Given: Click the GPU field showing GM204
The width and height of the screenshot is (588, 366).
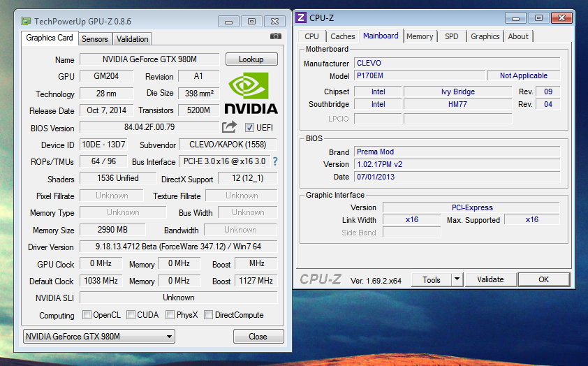Looking at the screenshot, I should 107,76.
